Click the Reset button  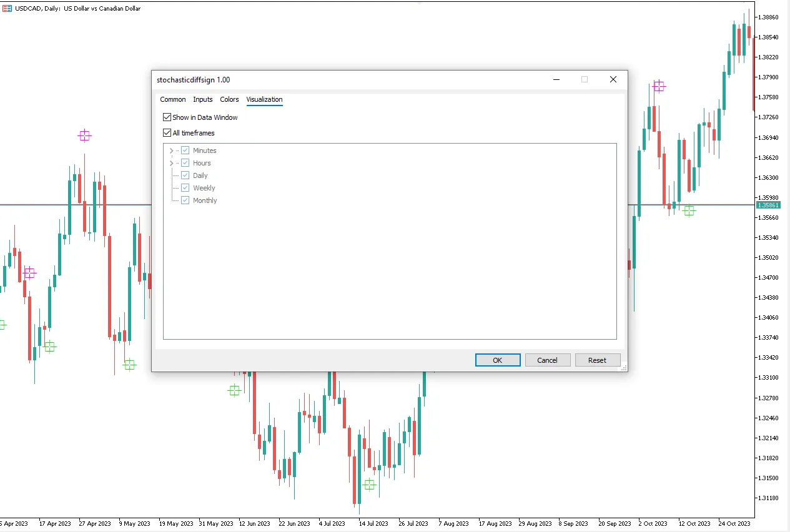tap(597, 360)
